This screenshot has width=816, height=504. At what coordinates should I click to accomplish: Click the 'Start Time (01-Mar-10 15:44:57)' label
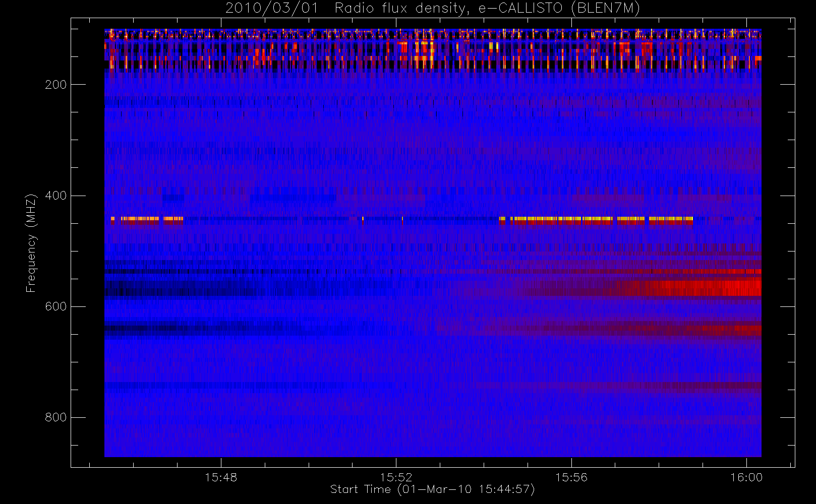coord(432,489)
